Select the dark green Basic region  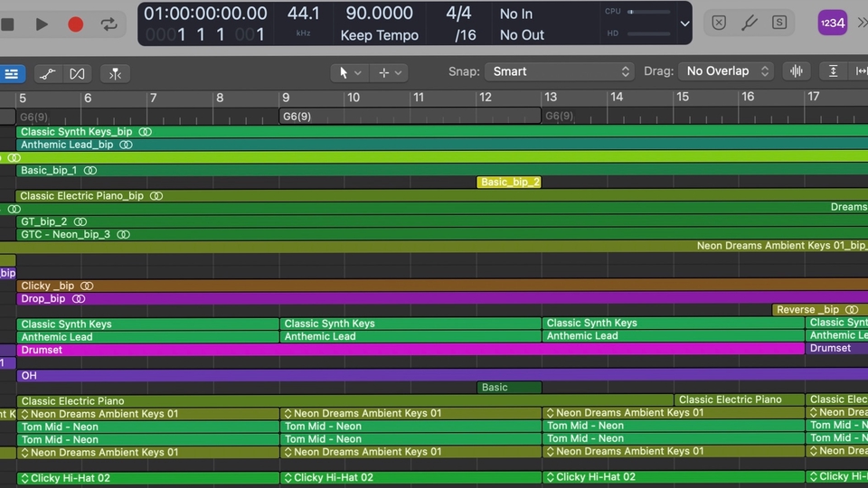point(509,388)
